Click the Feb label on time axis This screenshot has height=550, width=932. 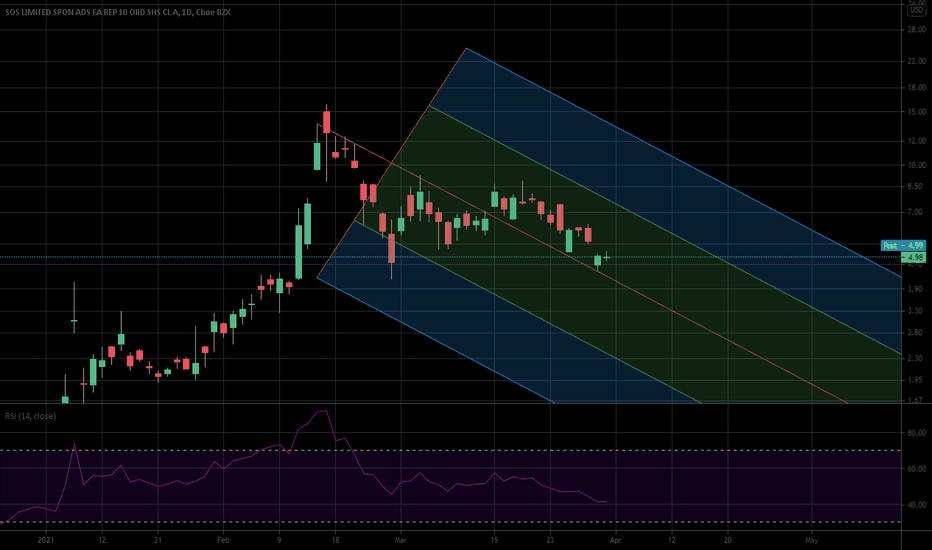pyautogui.click(x=223, y=540)
